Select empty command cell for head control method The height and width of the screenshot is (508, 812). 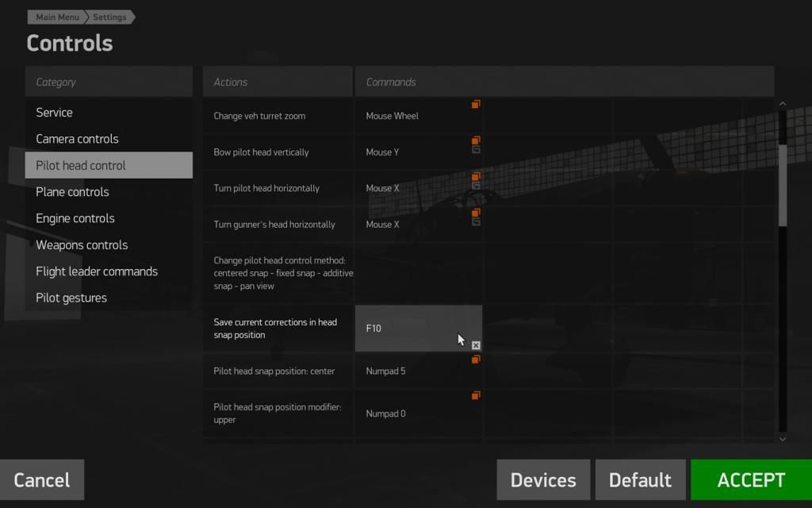tap(418, 273)
